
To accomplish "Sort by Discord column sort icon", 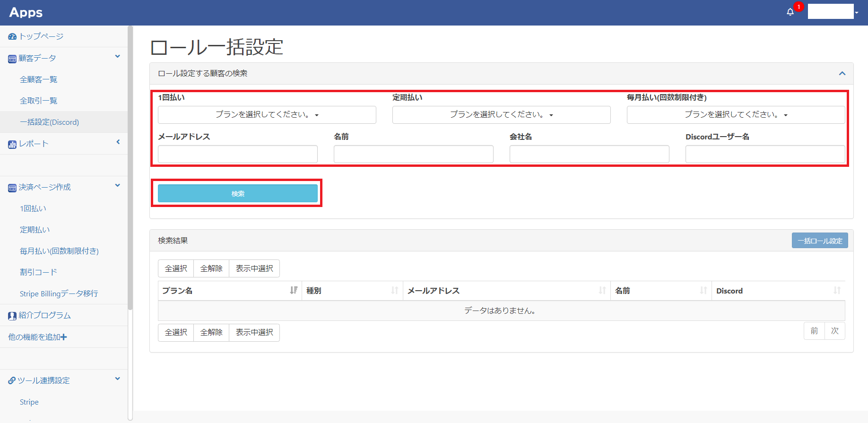I will (837, 290).
